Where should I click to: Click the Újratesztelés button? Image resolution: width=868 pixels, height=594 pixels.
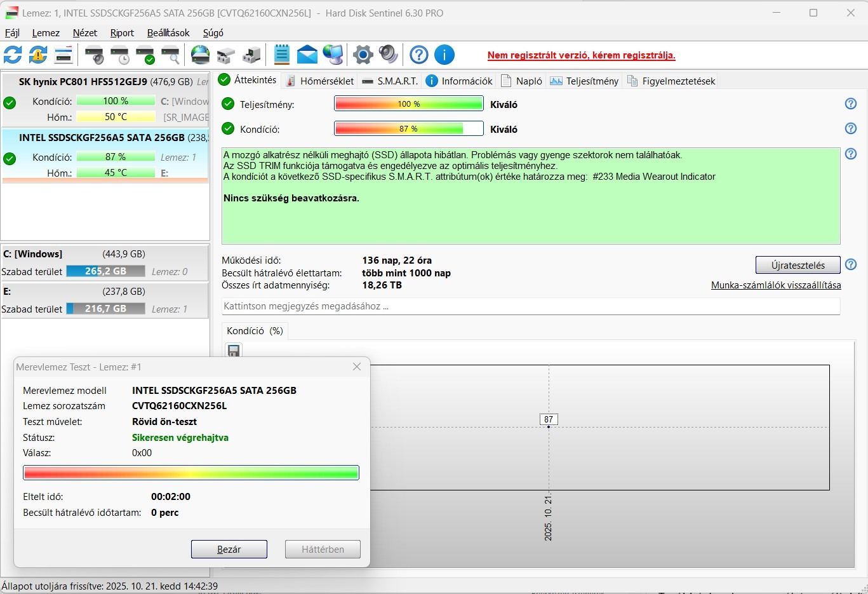pos(798,265)
